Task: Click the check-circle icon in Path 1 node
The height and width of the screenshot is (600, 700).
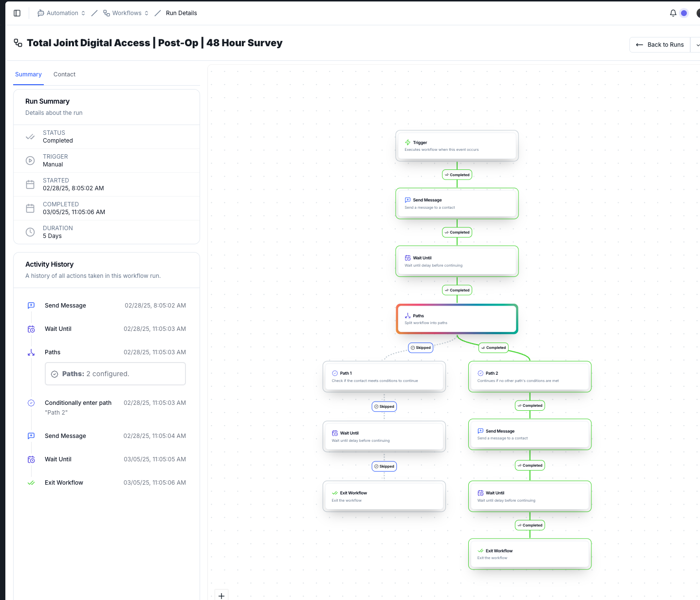Action: [x=335, y=373]
